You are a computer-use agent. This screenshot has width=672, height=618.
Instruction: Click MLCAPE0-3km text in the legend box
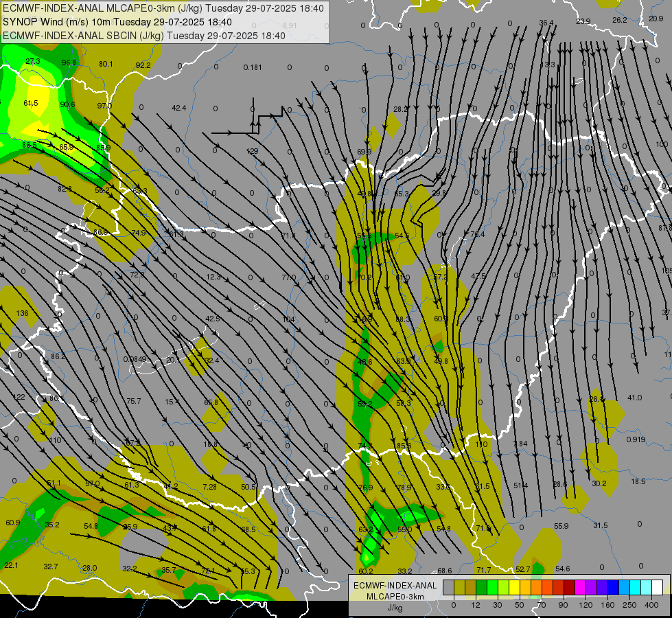pos(395,597)
